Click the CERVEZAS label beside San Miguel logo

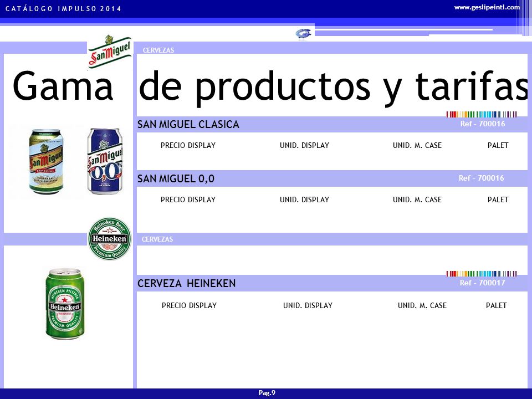pos(158,50)
